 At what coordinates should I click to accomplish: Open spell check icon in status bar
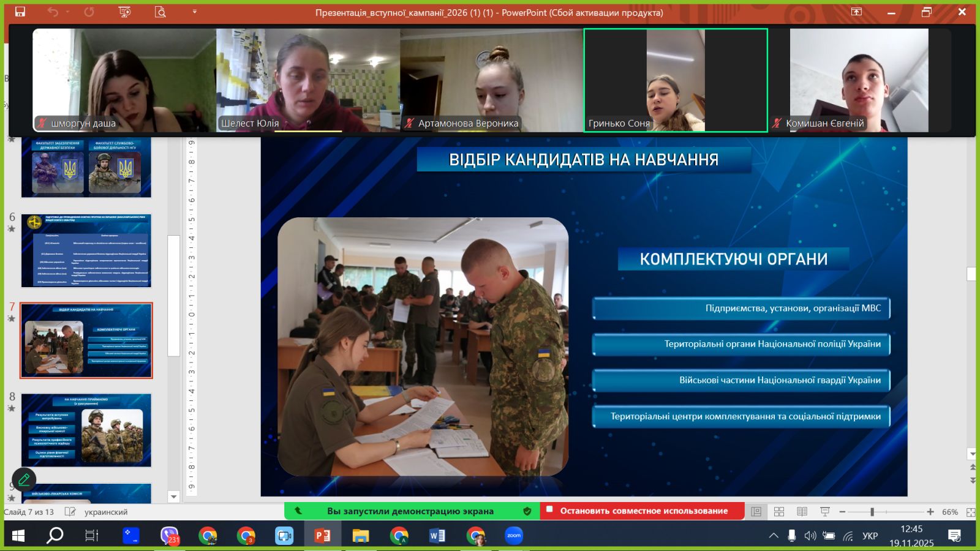[70, 512]
